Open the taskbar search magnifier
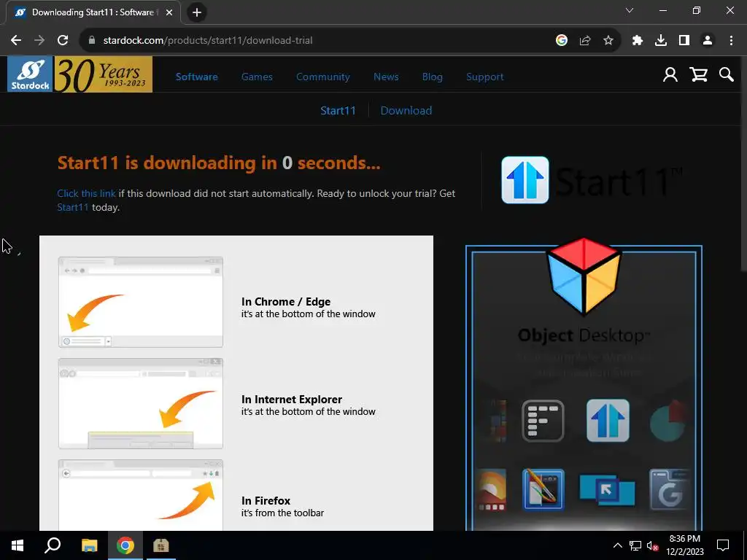Screen dimensions: 747x560 pos(53,545)
